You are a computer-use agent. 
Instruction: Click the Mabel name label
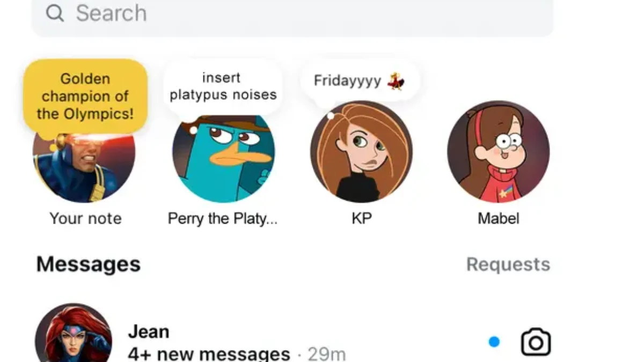click(x=499, y=219)
